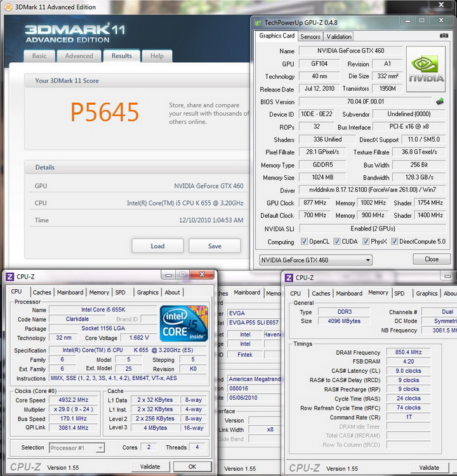Click the Close button in GPU-Z

pyautogui.click(x=432, y=259)
